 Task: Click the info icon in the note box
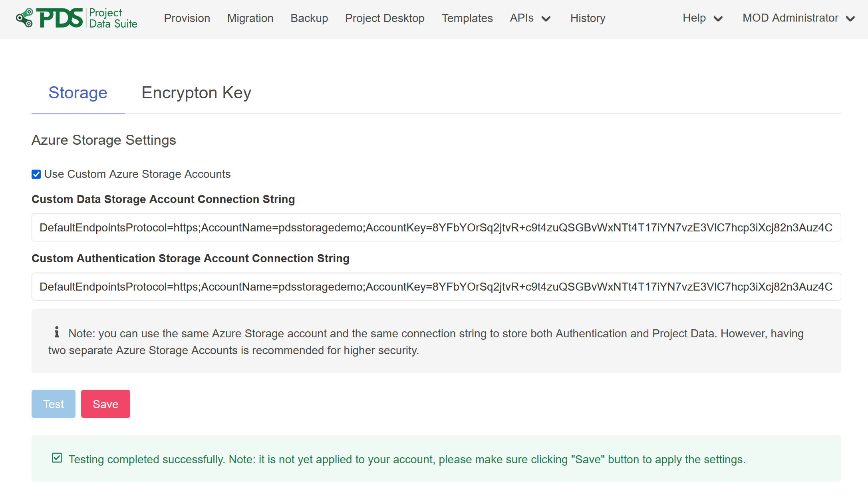[56, 332]
